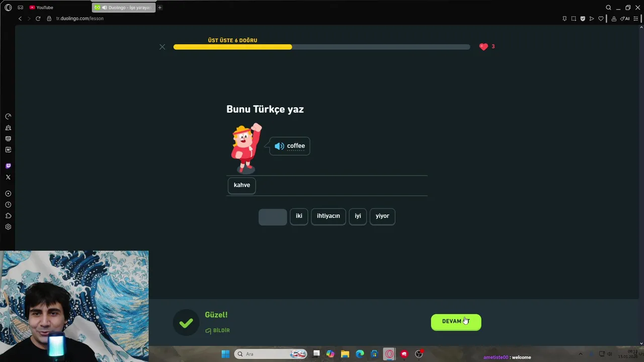
Task: Open the sidebar M messenger icon
Action: tap(8, 150)
